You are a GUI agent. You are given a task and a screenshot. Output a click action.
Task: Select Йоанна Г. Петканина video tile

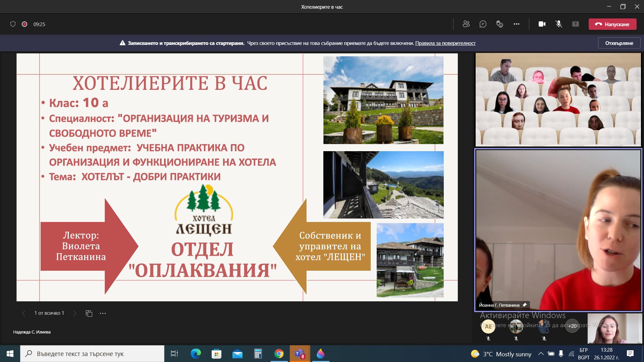point(558,230)
